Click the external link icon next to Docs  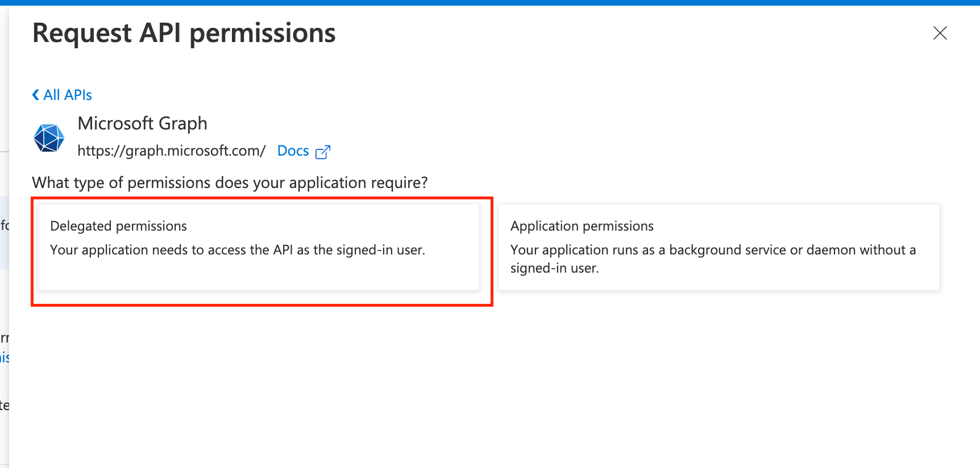coord(323,152)
